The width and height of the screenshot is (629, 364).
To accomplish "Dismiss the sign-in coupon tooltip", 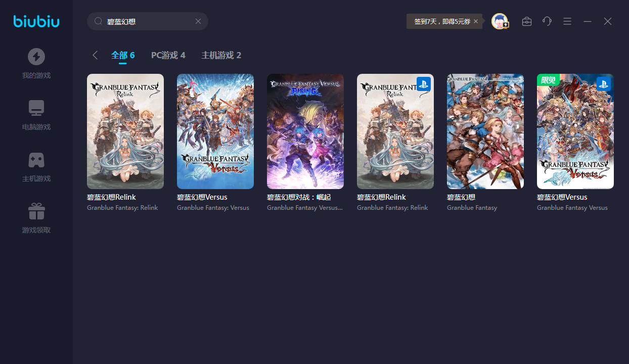I will (476, 21).
